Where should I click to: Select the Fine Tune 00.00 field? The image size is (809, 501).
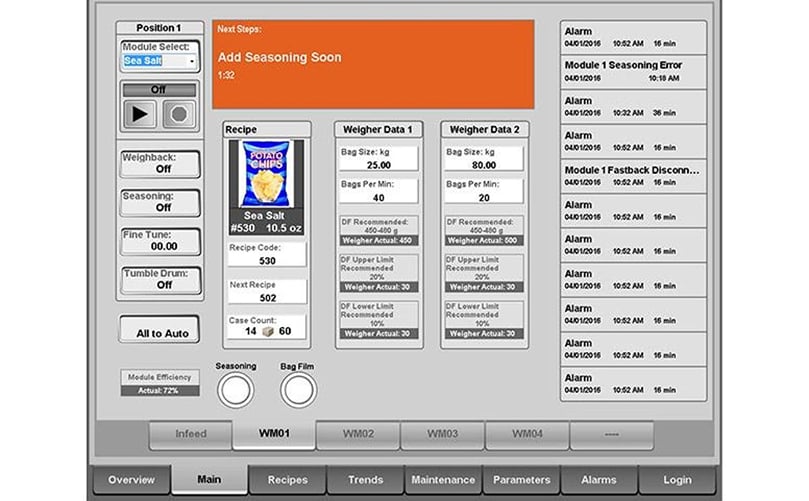coord(160,241)
